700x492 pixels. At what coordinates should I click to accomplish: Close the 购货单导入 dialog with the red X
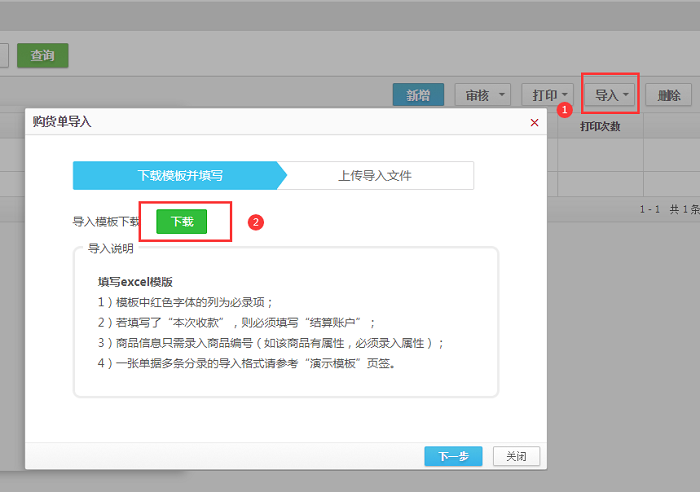(x=534, y=122)
